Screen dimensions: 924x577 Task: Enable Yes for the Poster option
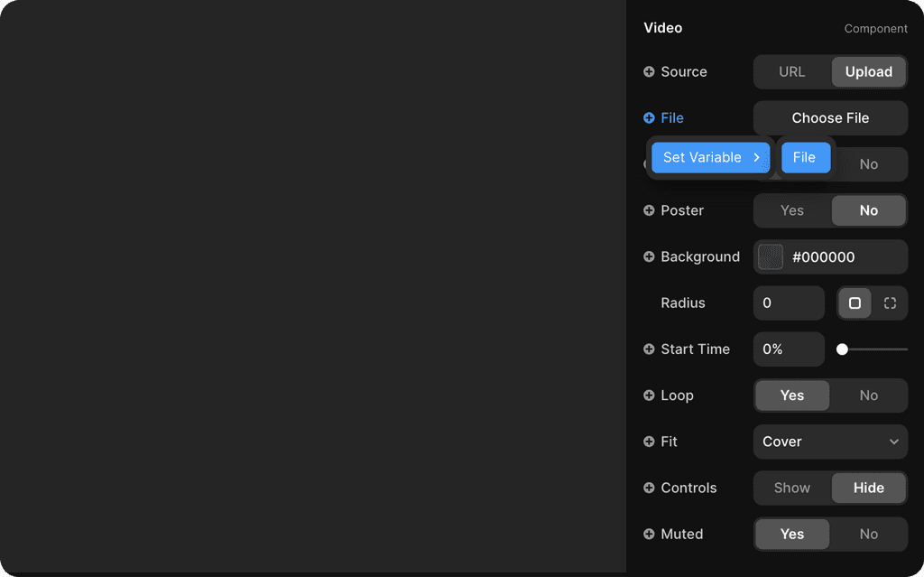(791, 210)
